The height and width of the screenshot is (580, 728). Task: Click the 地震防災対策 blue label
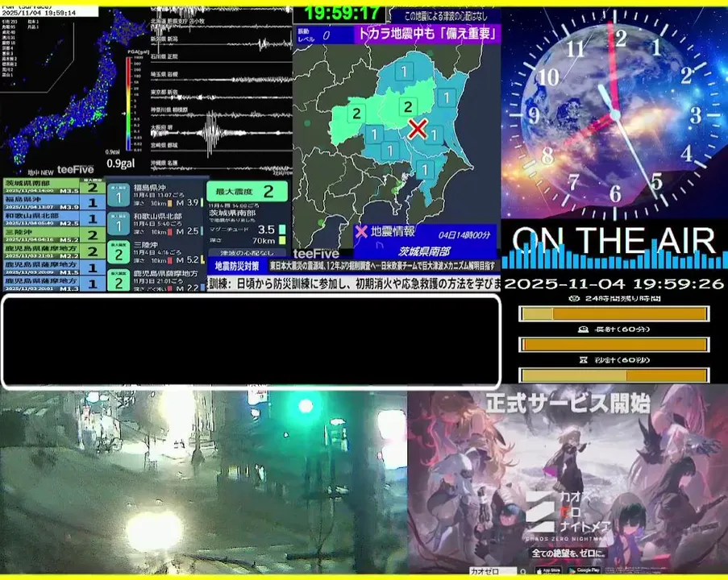coord(237,267)
